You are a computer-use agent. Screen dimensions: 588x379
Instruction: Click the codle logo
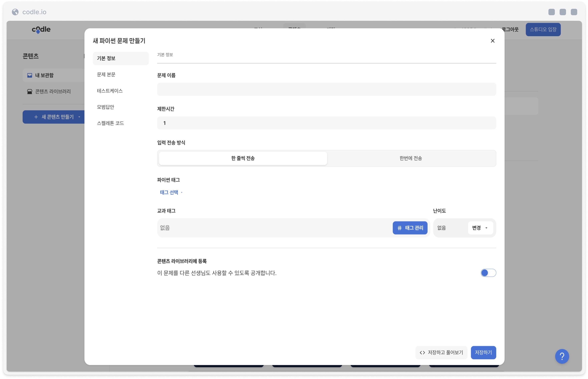pyautogui.click(x=41, y=29)
